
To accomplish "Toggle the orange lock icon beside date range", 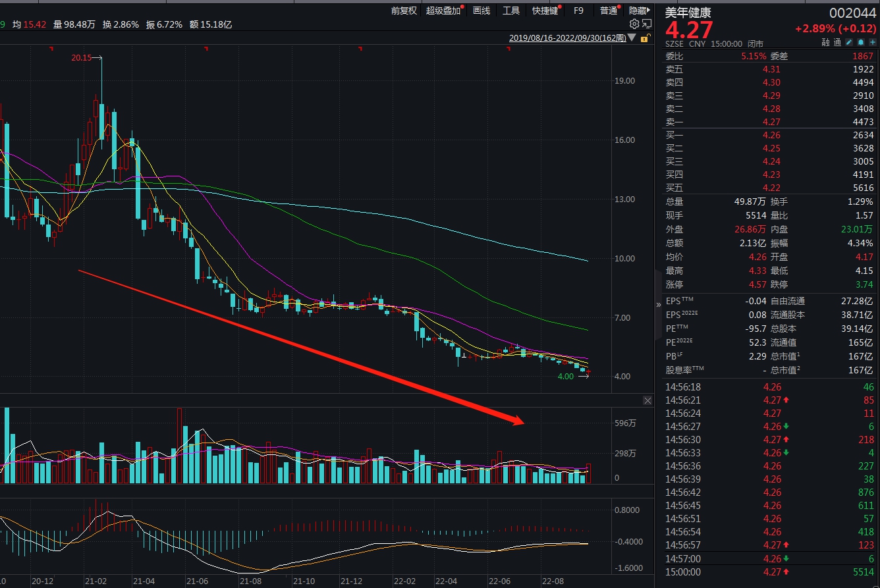I will (645, 38).
